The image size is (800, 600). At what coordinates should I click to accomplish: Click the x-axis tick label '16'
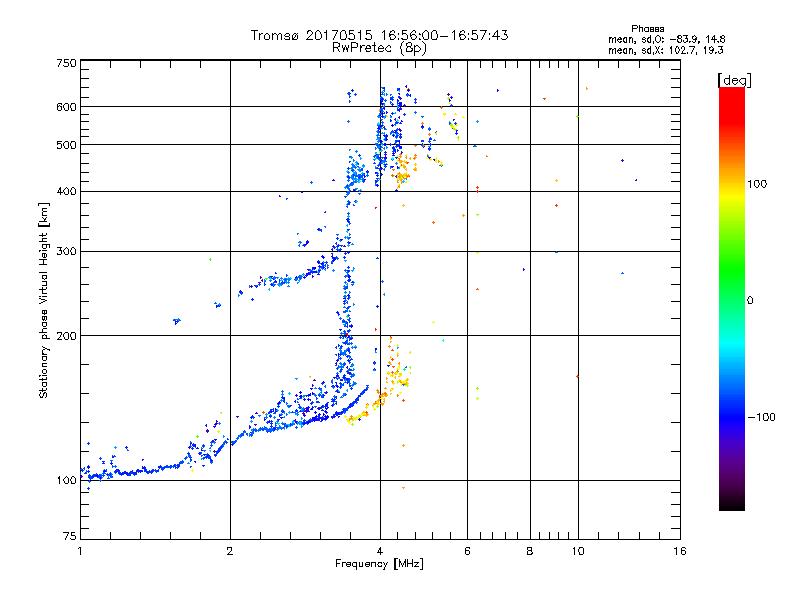680,551
